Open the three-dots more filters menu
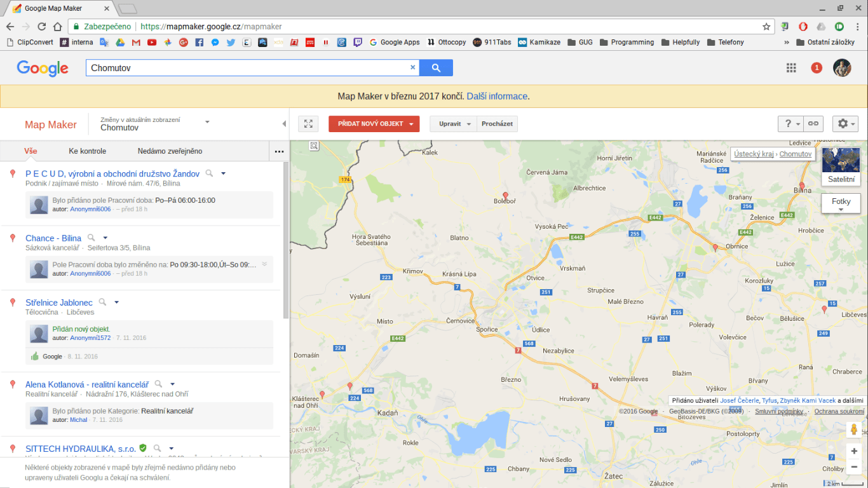This screenshot has height=488, width=868. (x=279, y=151)
